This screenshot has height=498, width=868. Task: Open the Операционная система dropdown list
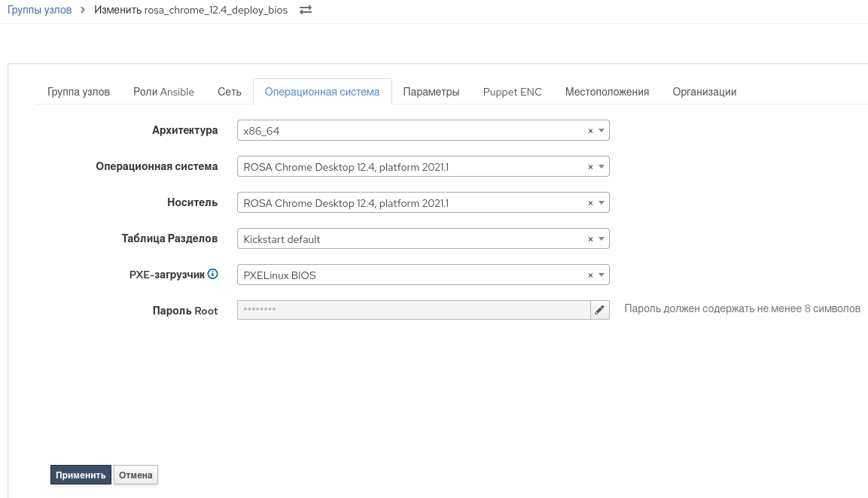click(x=602, y=167)
